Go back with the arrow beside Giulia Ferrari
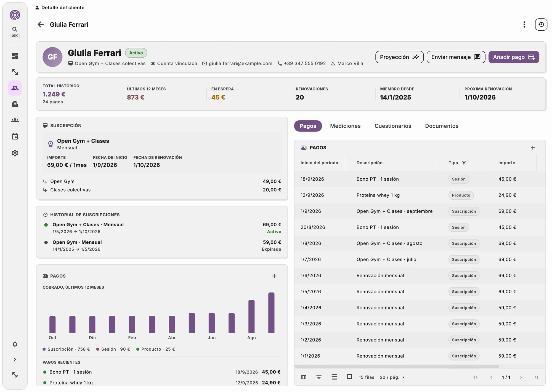 [41, 25]
